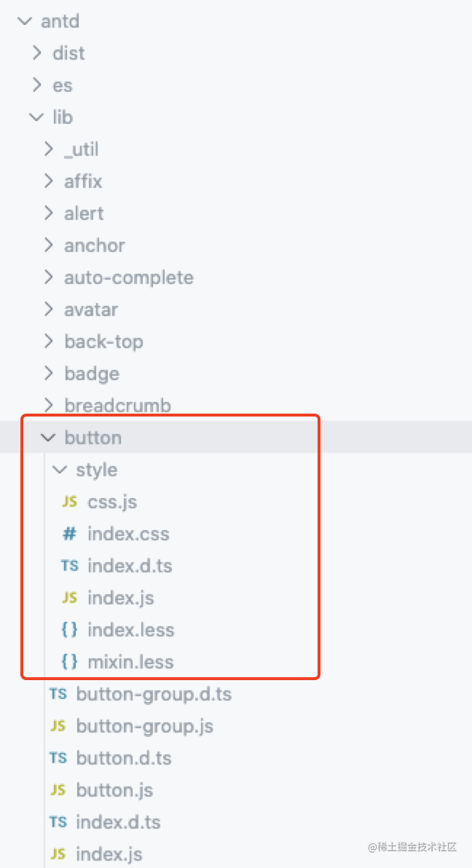Collapse the style subfolder
472x868 pixels.
point(60,470)
